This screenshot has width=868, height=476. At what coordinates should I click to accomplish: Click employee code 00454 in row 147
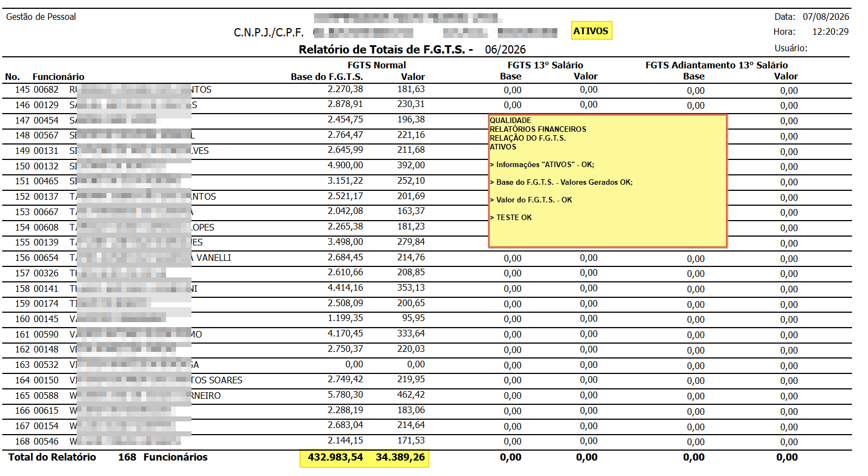(46, 120)
